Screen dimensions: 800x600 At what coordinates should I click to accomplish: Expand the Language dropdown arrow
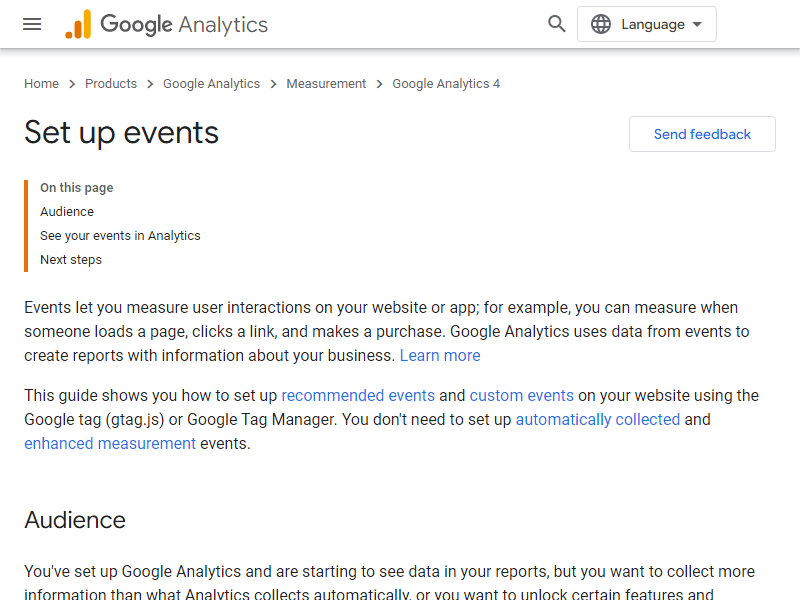coord(697,24)
